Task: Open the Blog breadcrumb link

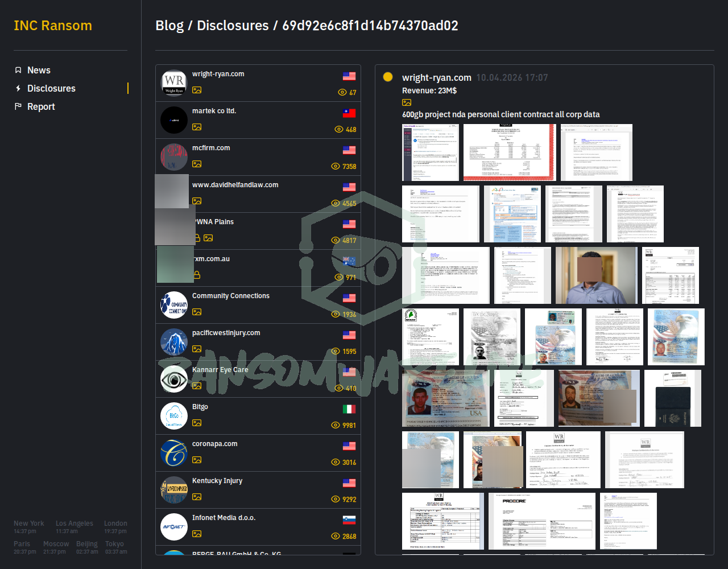Action: 169,26
